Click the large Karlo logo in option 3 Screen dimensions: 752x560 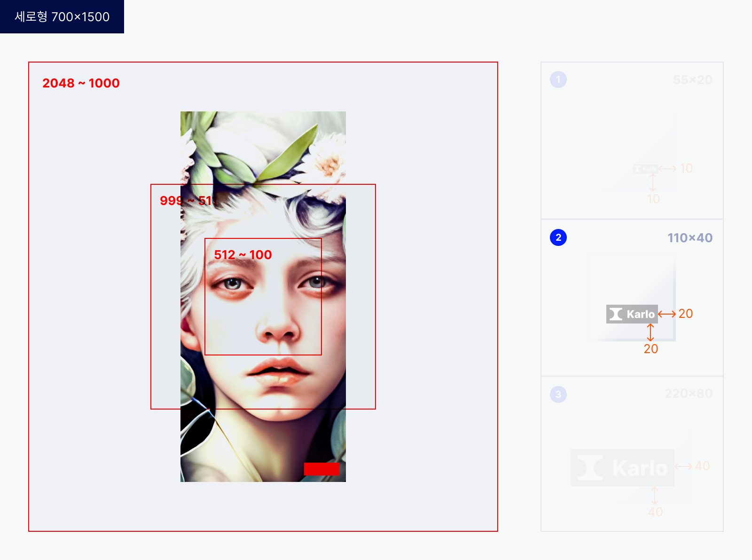tap(623, 468)
